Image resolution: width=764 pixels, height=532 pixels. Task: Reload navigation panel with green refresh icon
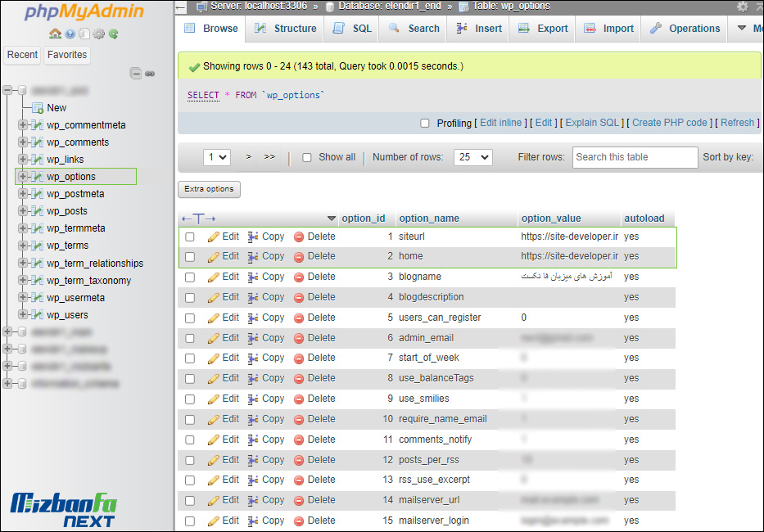[x=114, y=34]
